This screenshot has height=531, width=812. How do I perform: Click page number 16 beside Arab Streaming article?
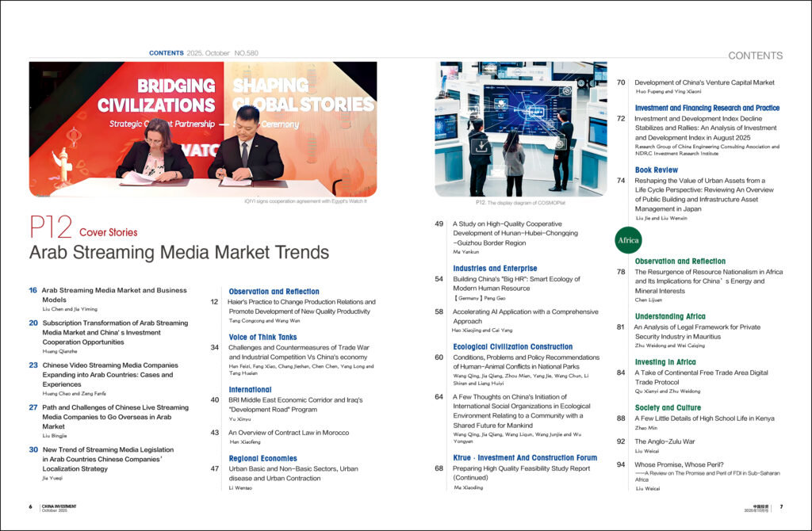click(x=33, y=290)
